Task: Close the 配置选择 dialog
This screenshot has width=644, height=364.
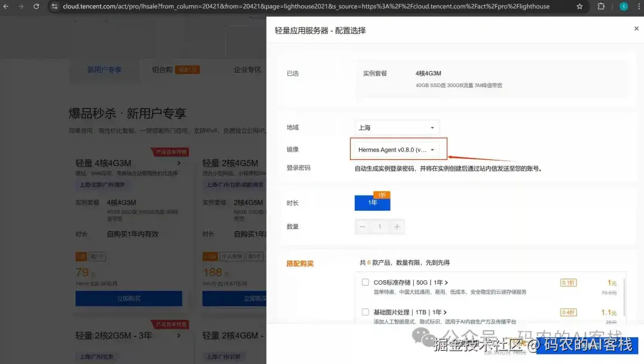Action: point(636,29)
